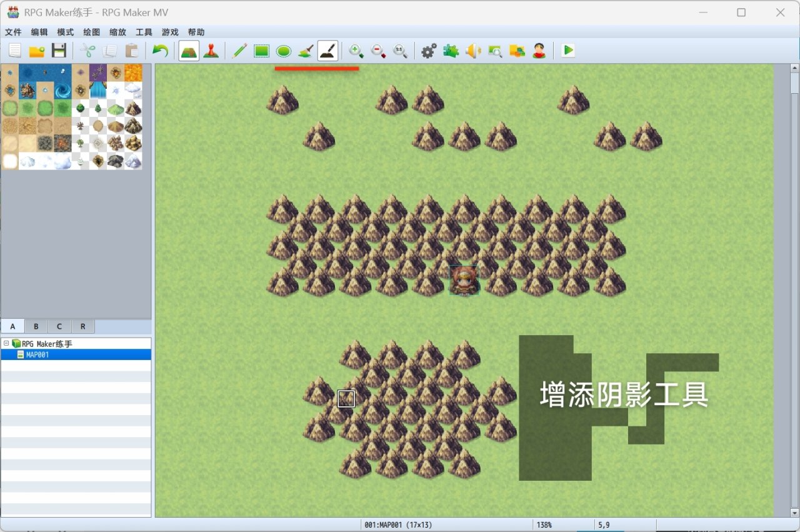
Task: Select the Pencil drawing tool
Action: [239, 51]
